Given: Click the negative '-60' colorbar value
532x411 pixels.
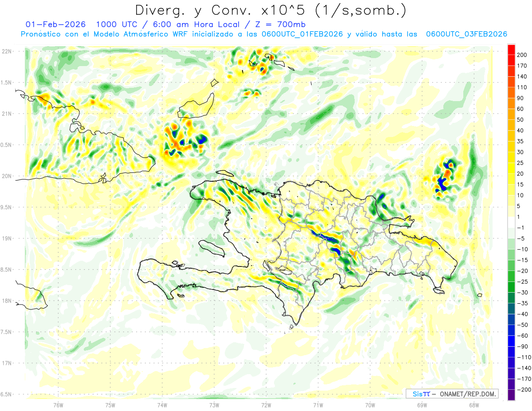Looking at the screenshot, I should pos(523,336).
